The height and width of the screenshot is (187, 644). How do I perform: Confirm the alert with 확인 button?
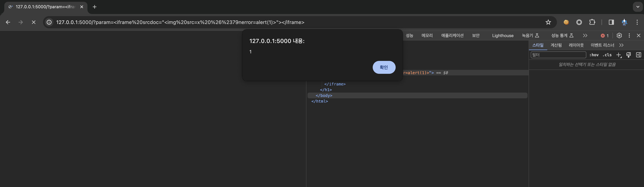point(384,67)
